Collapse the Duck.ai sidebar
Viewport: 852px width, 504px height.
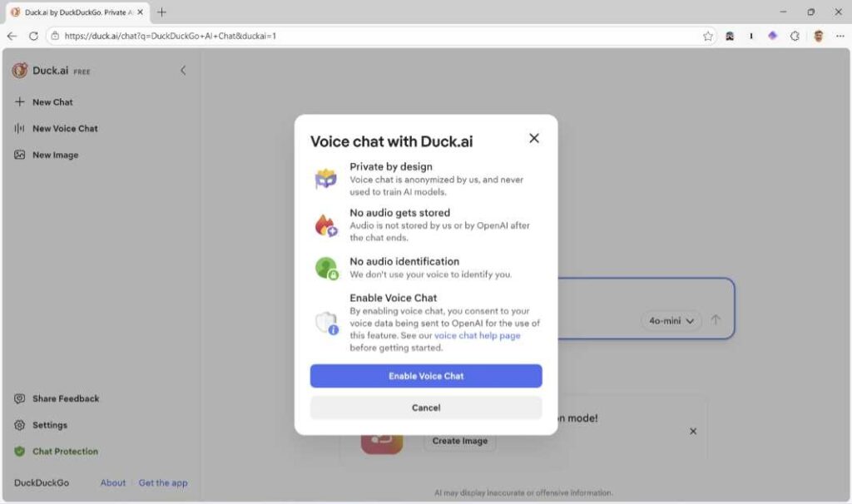(x=183, y=71)
